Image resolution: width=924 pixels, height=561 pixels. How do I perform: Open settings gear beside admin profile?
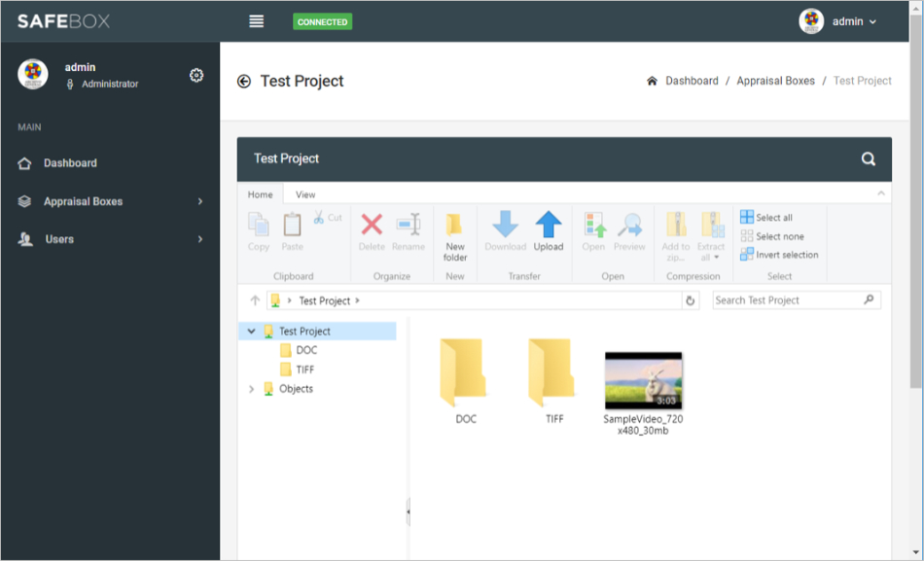click(x=196, y=76)
